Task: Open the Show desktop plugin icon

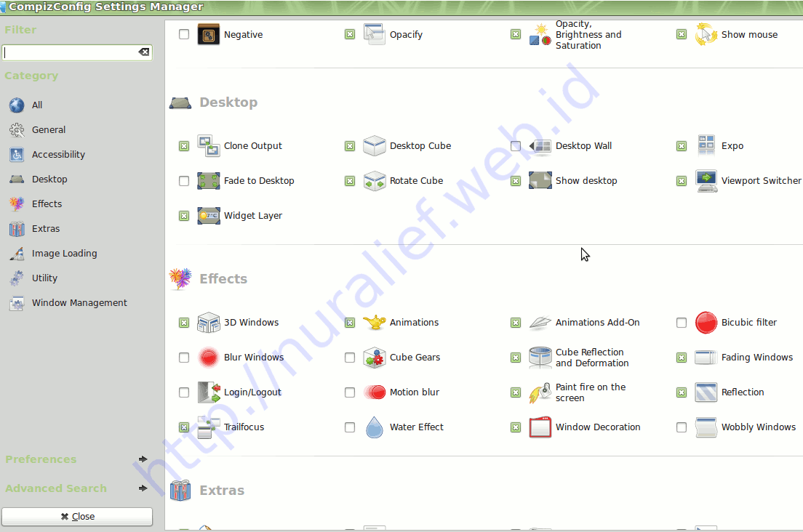Action: [x=540, y=180]
